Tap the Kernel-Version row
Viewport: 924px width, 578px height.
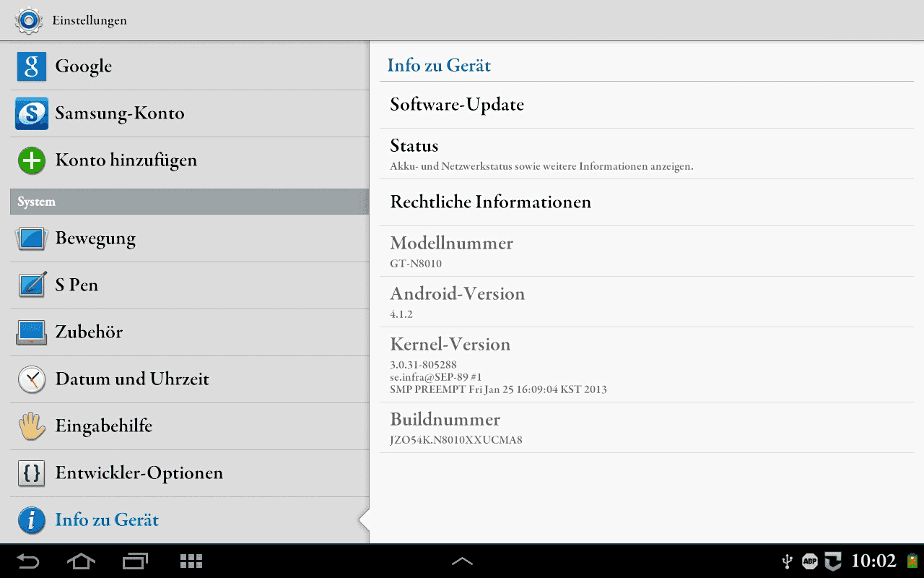tap(647, 365)
